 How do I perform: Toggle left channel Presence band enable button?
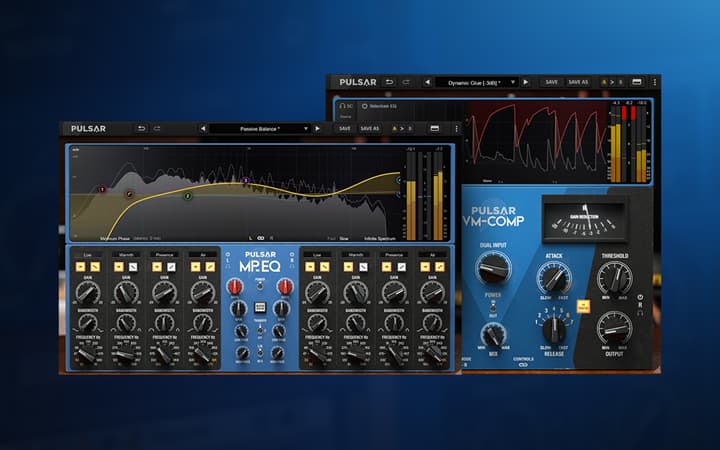(157, 267)
